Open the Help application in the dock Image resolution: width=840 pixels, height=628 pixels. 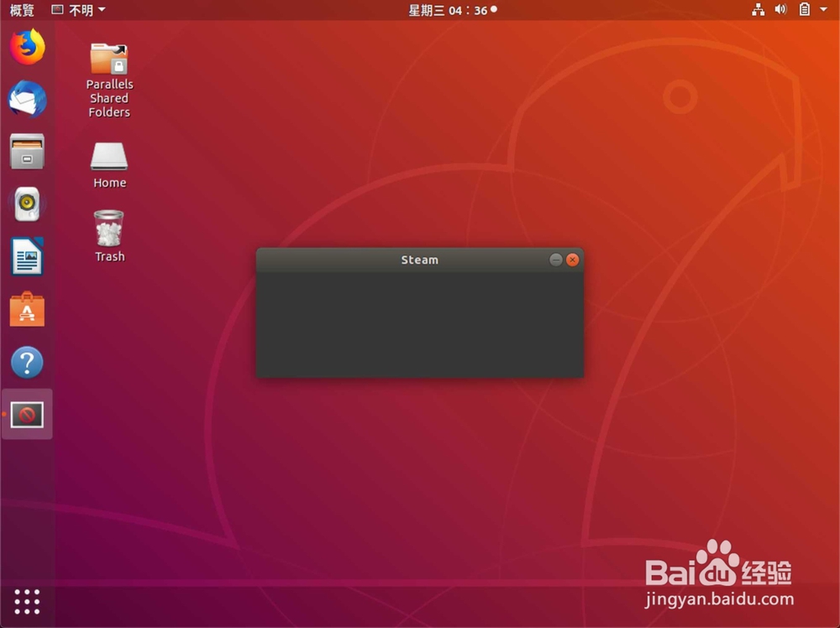[x=26, y=362]
